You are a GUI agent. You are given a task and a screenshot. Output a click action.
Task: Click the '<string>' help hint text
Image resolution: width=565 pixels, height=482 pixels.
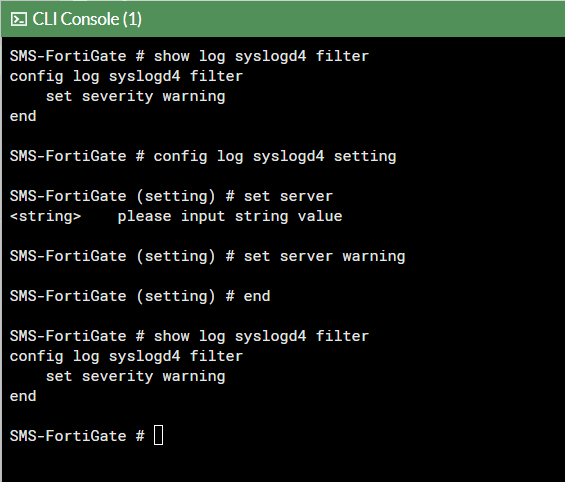pos(45,216)
